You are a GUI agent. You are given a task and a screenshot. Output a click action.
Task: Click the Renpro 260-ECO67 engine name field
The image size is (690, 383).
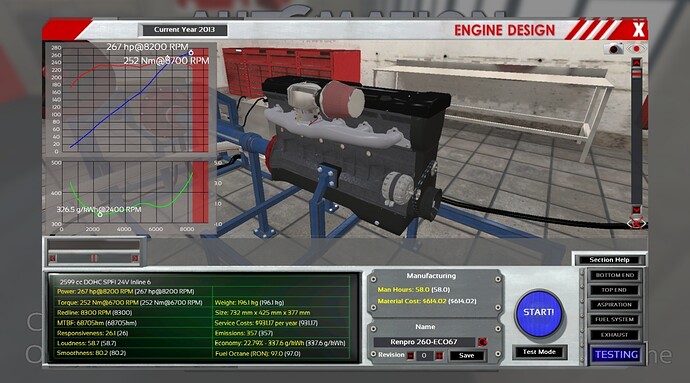[x=424, y=342]
